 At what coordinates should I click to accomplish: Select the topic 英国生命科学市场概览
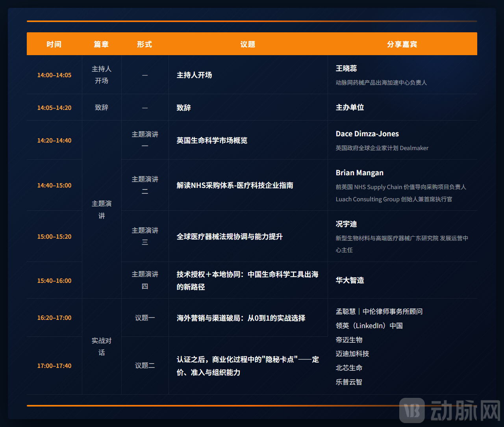click(212, 140)
